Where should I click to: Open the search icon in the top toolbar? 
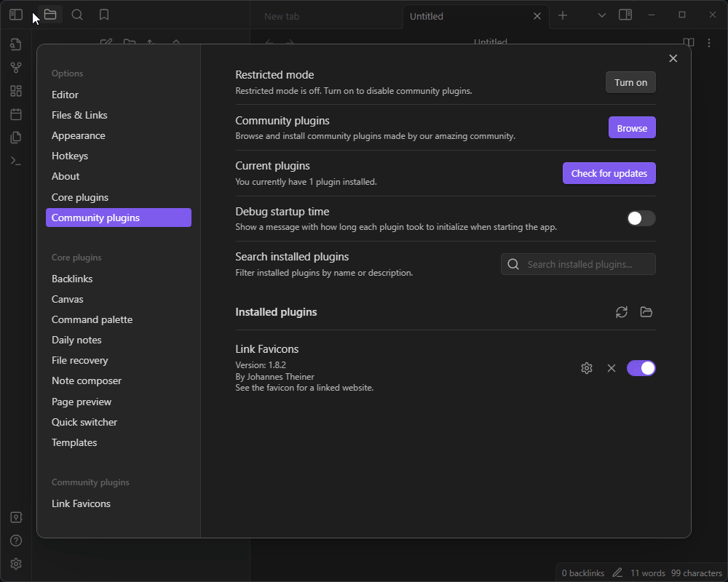pyautogui.click(x=77, y=14)
